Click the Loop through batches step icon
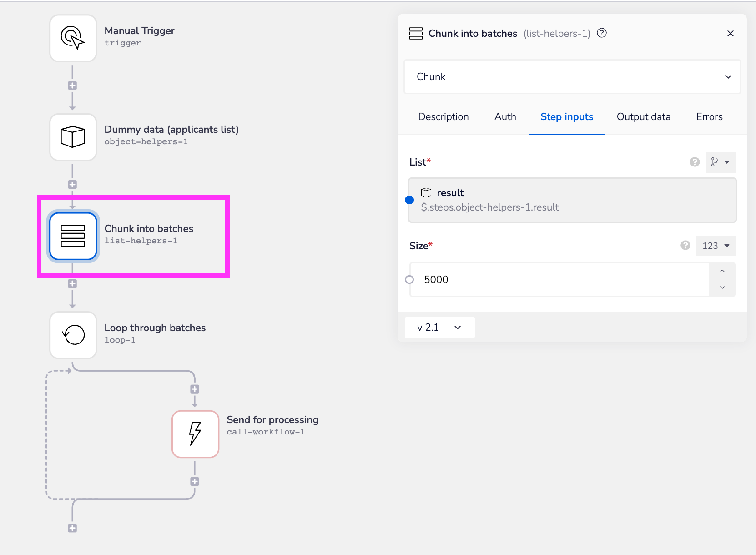This screenshot has width=756, height=555. point(73,335)
